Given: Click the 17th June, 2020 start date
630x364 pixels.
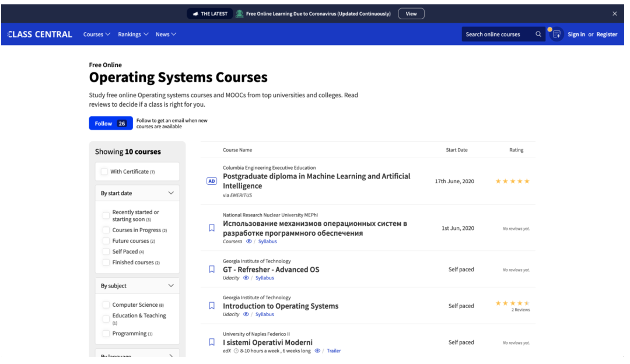Looking at the screenshot, I should [x=454, y=181].
